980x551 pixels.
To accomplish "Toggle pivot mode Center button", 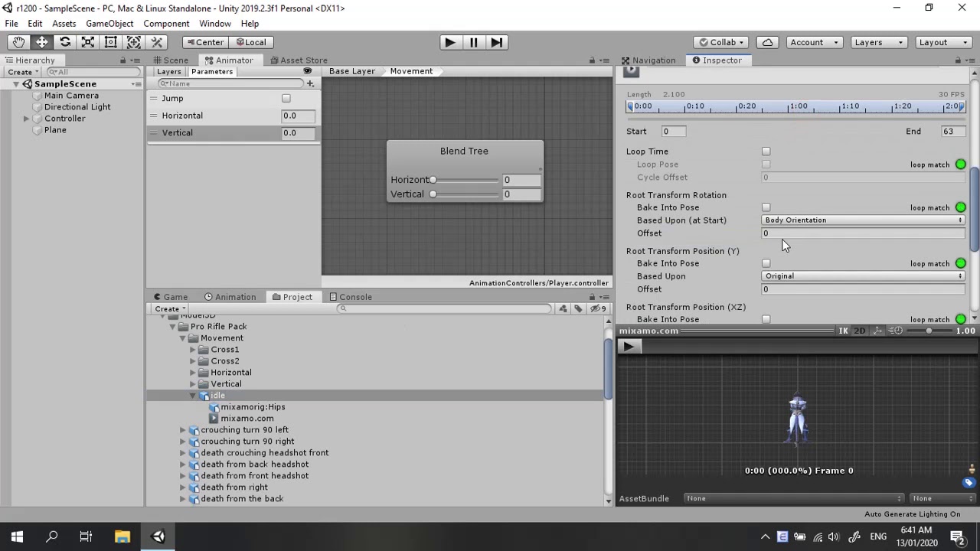I will coord(204,42).
